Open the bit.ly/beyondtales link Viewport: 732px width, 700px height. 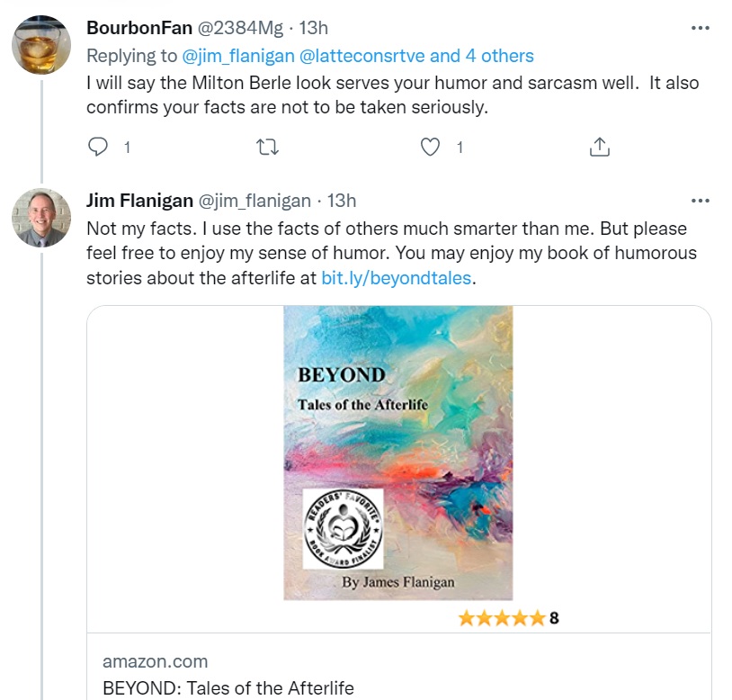click(397, 278)
